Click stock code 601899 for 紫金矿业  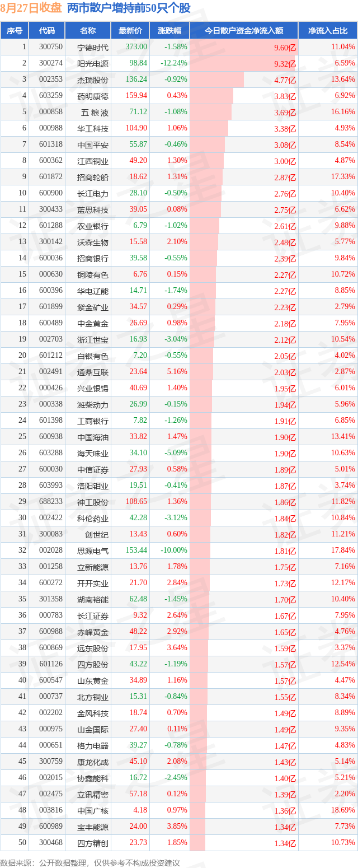(50, 307)
